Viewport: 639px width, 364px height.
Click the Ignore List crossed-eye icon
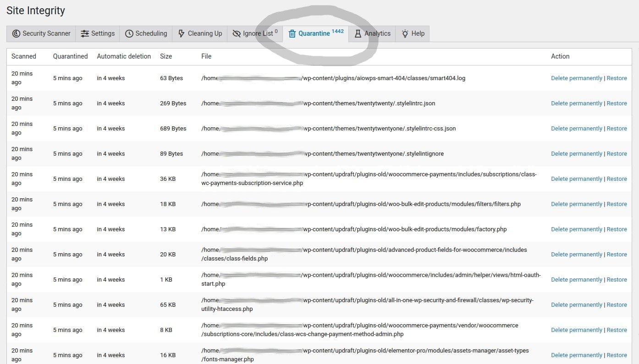pyautogui.click(x=237, y=33)
